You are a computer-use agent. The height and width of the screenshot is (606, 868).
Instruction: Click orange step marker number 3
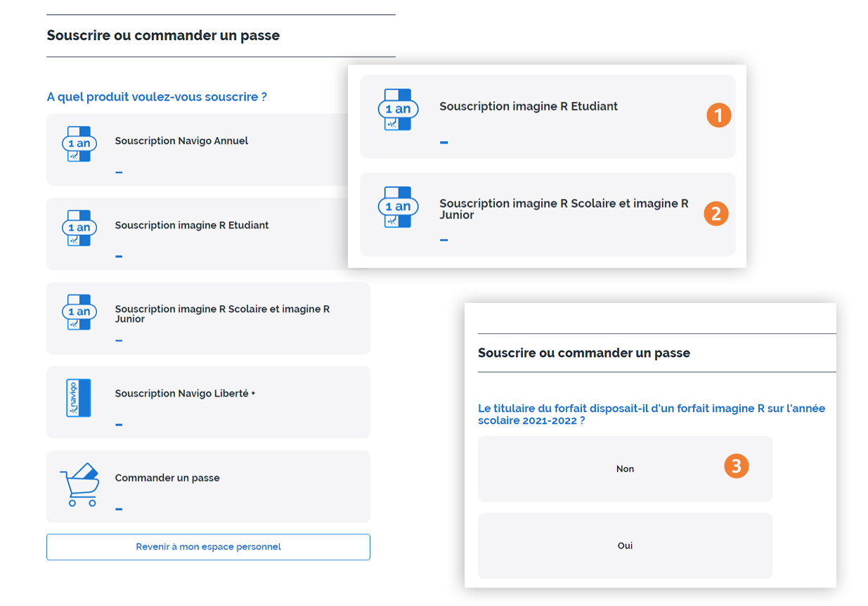737,465
